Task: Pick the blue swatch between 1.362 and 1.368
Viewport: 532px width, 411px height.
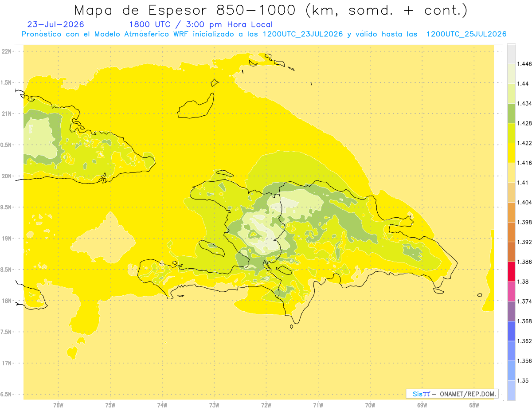Action: (x=511, y=331)
